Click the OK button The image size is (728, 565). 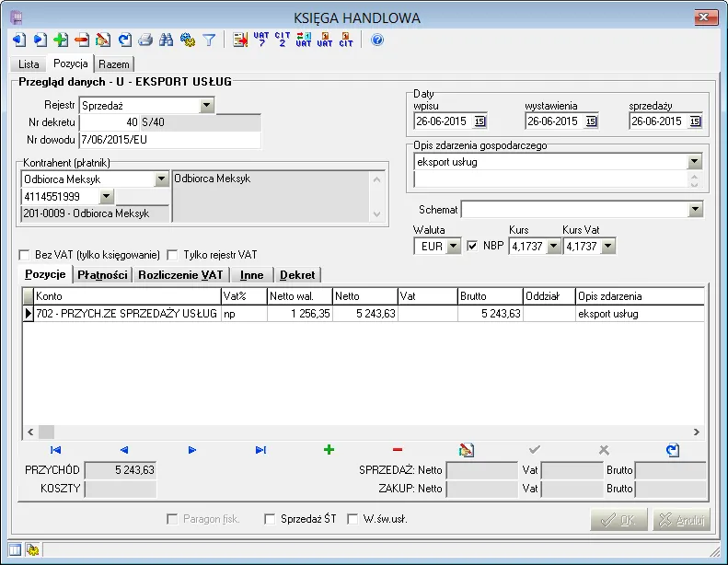coord(618,520)
